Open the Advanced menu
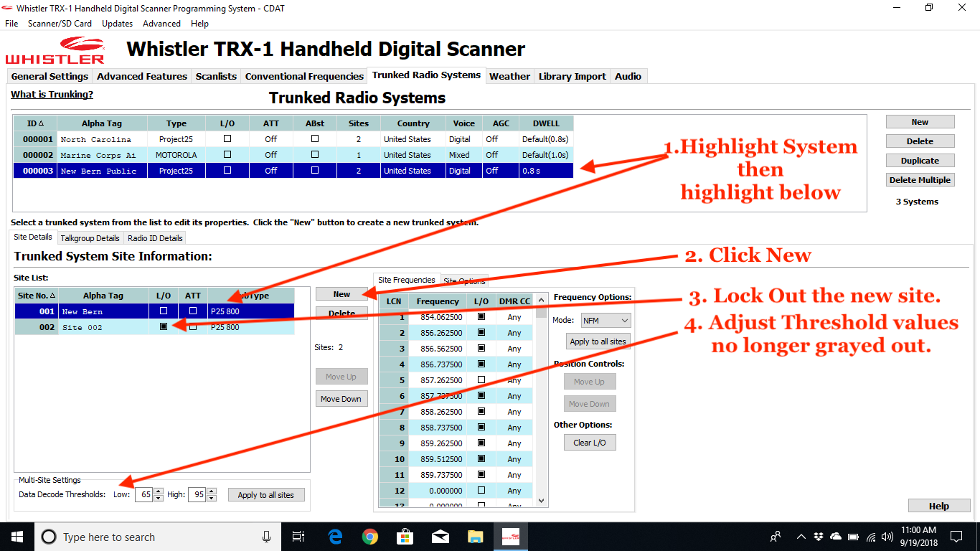Screen dimensions: 980x551 point(161,24)
